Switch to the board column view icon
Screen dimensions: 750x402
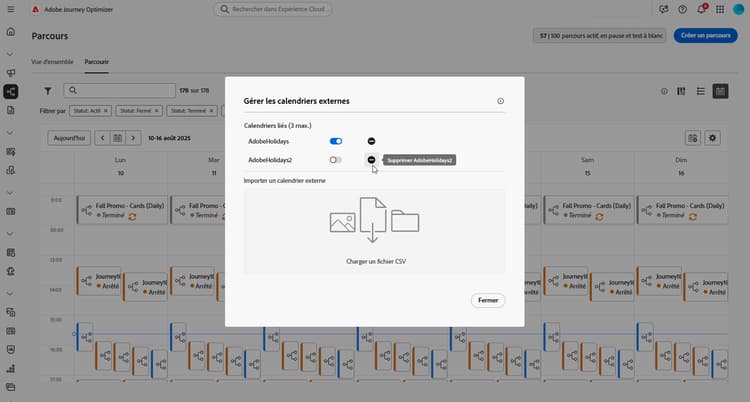point(681,91)
